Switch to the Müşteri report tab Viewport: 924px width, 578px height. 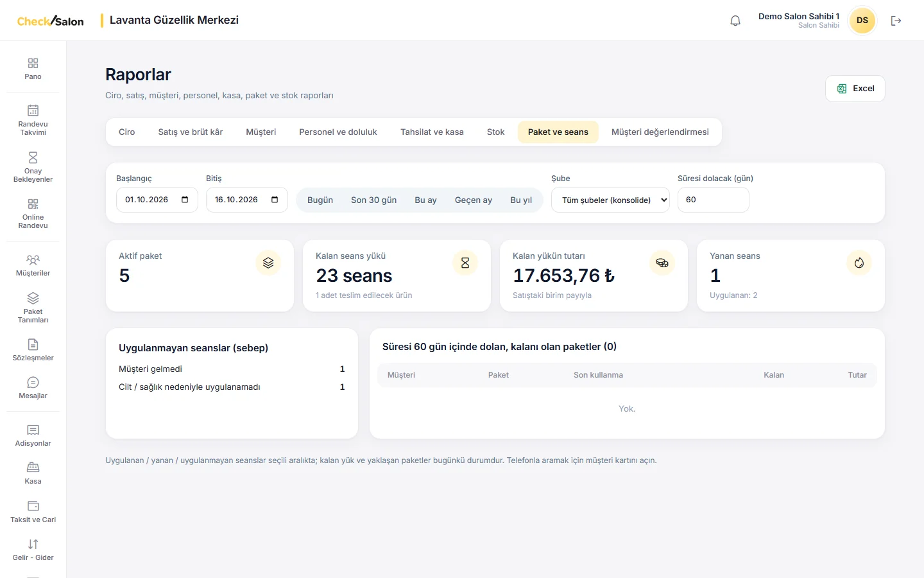click(x=261, y=132)
